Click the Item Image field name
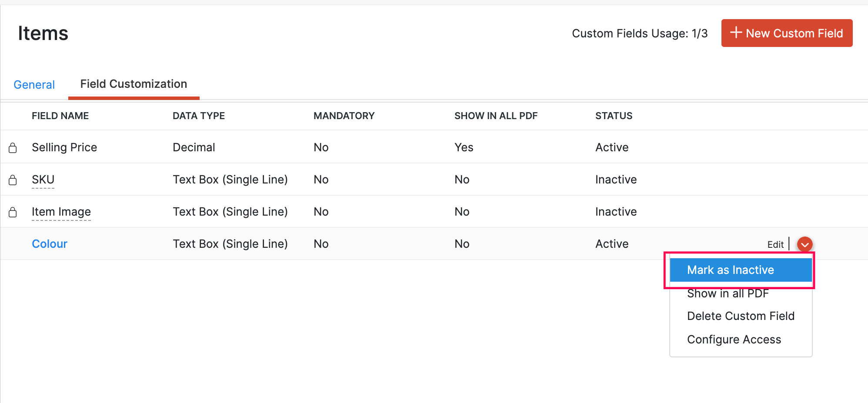Screen dimensions: 868x403 61,212
